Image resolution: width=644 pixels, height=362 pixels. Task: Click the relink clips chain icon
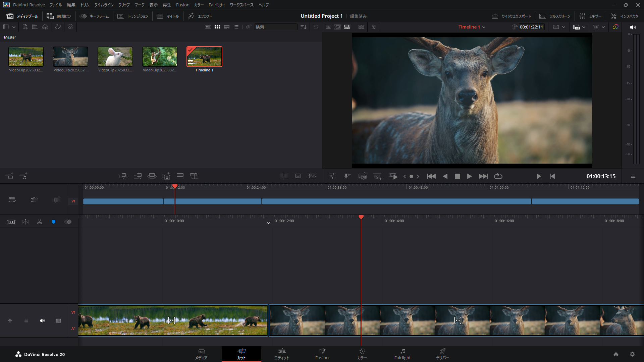click(70, 27)
